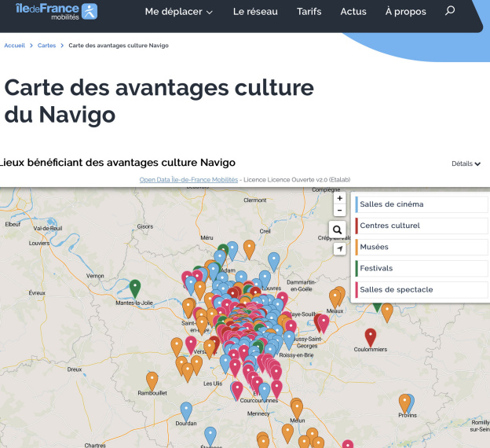Click the Évreux town label on map
The width and height of the screenshot is (490, 448).
click(37, 293)
